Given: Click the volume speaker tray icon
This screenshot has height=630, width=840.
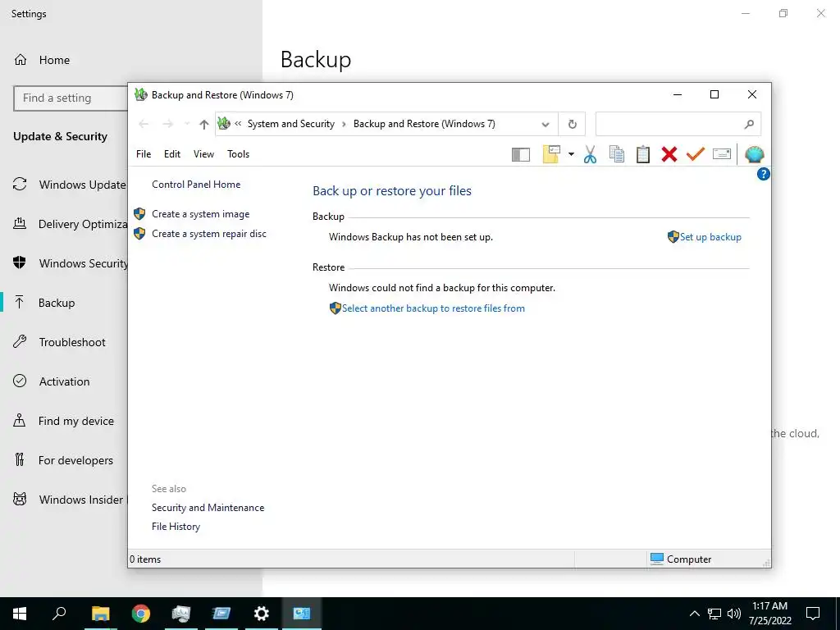Looking at the screenshot, I should [734, 614].
